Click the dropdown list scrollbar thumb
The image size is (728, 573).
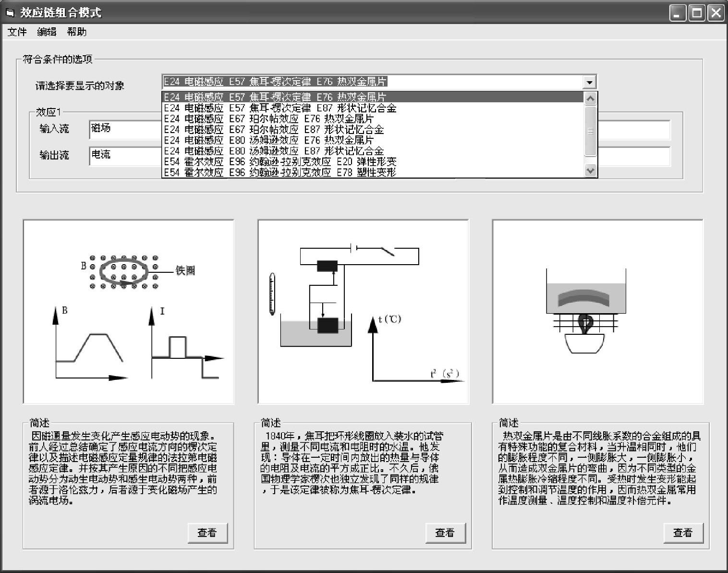[590, 131]
